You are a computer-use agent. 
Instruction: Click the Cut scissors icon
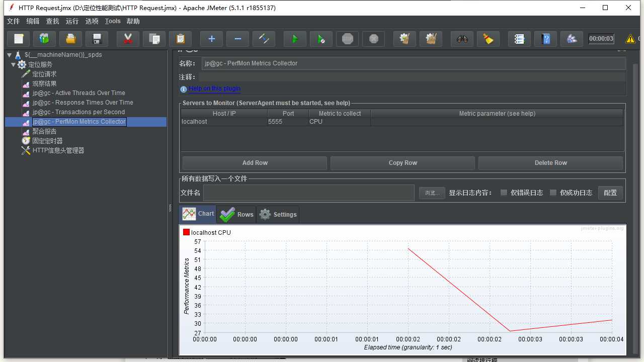point(128,39)
